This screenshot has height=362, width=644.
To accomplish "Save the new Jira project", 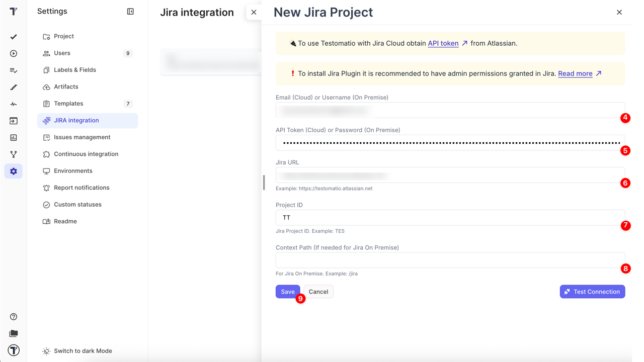I will click(287, 292).
